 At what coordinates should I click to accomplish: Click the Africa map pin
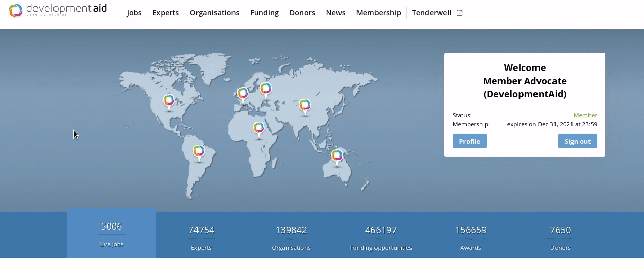pos(258,128)
